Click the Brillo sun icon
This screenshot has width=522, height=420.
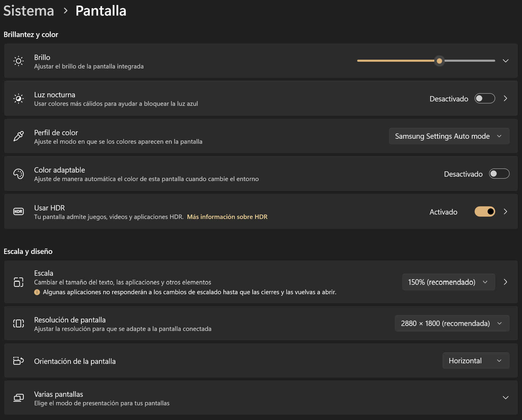[19, 61]
